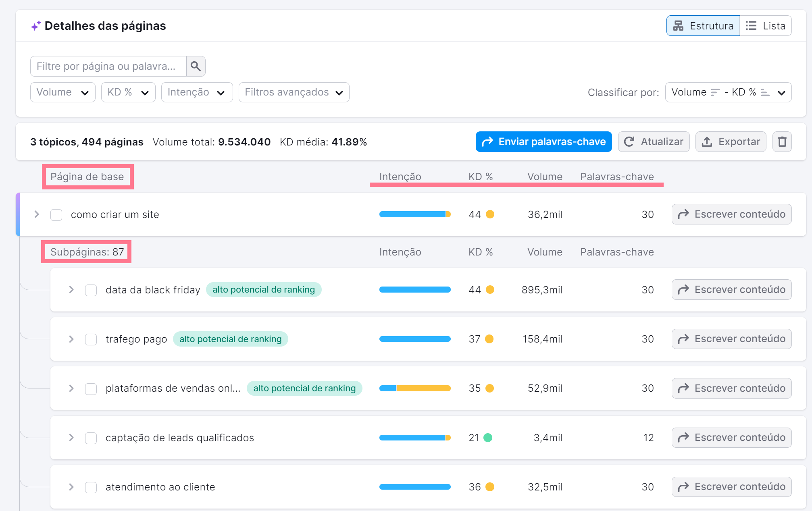The height and width of the screenshot is (511, 812).
Task: Focus the Filtre por página ou palavra field
Action: pyautogui.click(x=108, y=66)
